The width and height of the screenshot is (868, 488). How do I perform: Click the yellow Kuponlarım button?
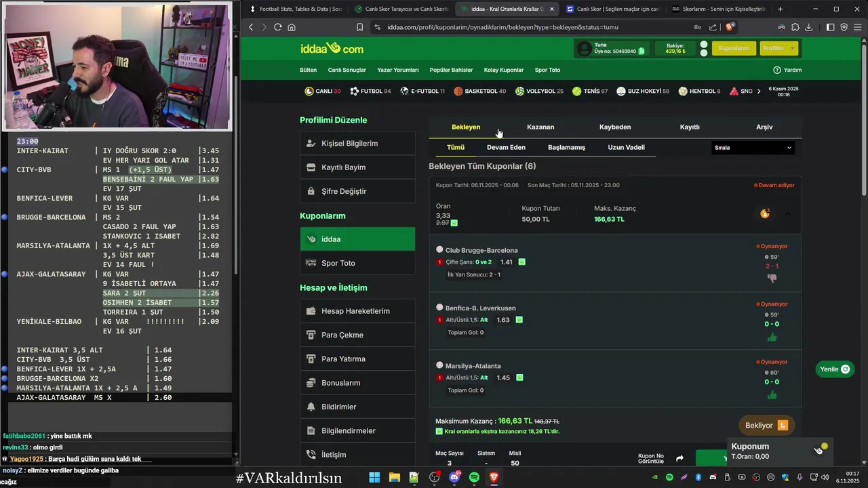[x=734, y=48]
